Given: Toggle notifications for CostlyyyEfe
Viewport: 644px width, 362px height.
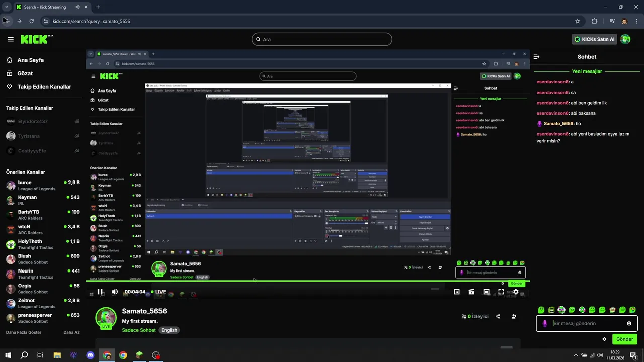Looking at the screenshot, I should click(x=77, y=150).
